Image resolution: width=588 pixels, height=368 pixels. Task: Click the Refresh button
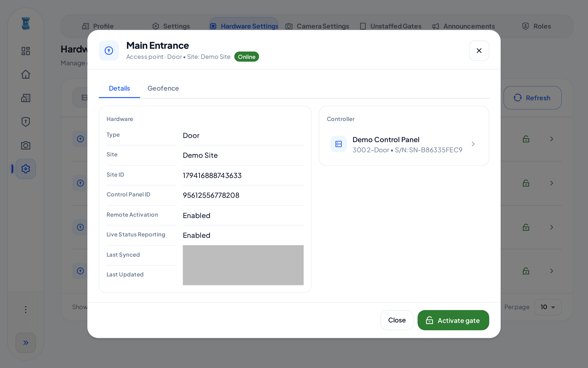pyautogui.click(x=532, y=98)
